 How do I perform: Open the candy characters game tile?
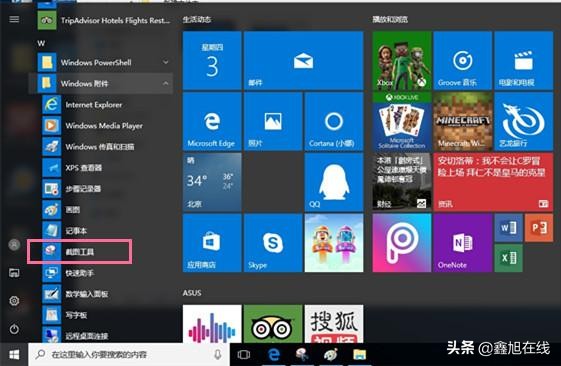(x=334, y=243)
